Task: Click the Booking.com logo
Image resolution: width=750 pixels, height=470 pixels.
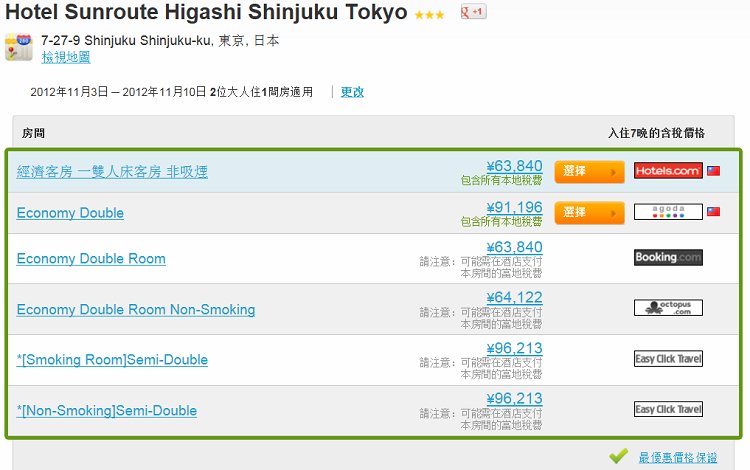Action: (x=668, y=257)
